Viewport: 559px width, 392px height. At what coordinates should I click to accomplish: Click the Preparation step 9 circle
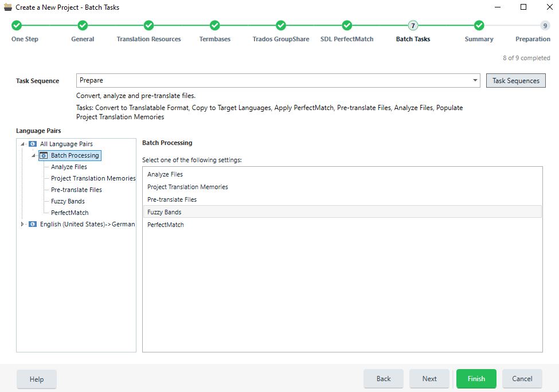tap(545, 25)
